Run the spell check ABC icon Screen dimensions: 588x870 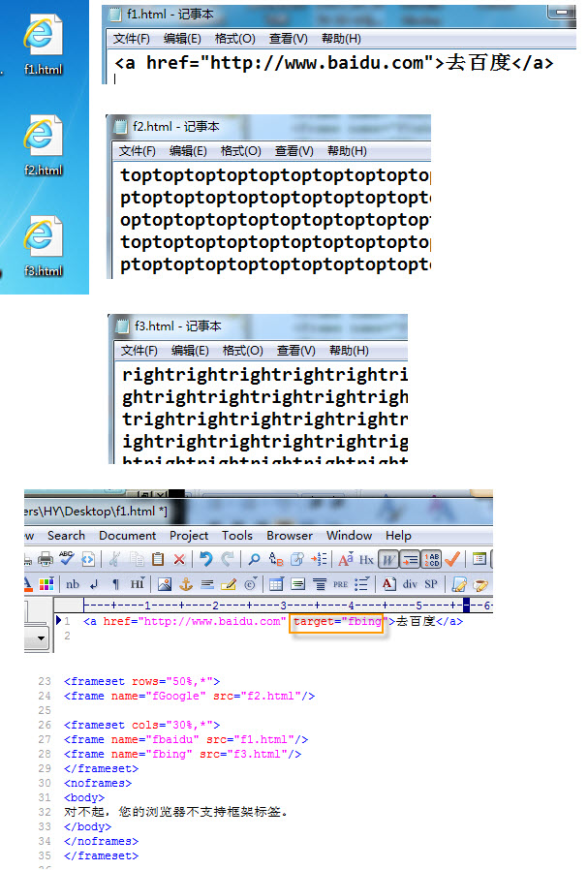(67, 559)
